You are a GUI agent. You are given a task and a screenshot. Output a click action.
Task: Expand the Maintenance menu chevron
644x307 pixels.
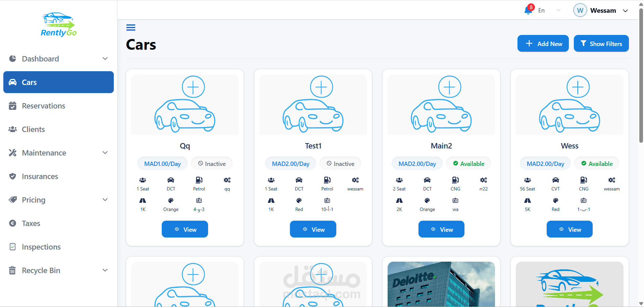(x=105, y=153)
